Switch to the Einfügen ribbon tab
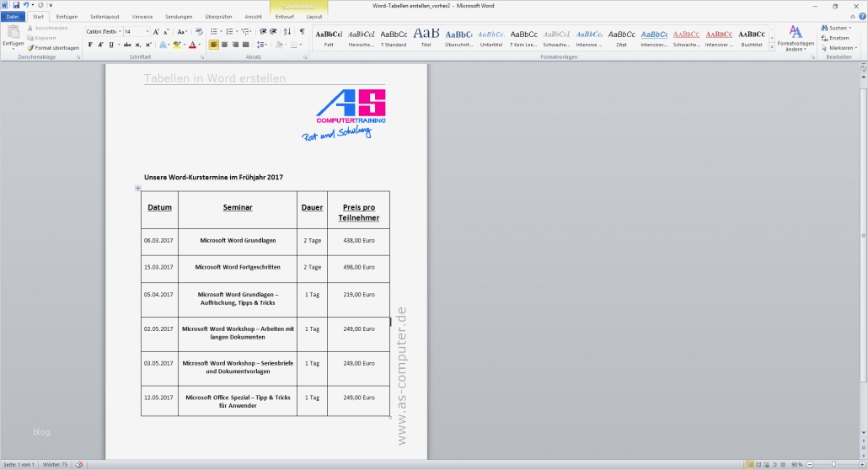The height and width of the screenshot is (470, 868). click(x=67, y=17)
